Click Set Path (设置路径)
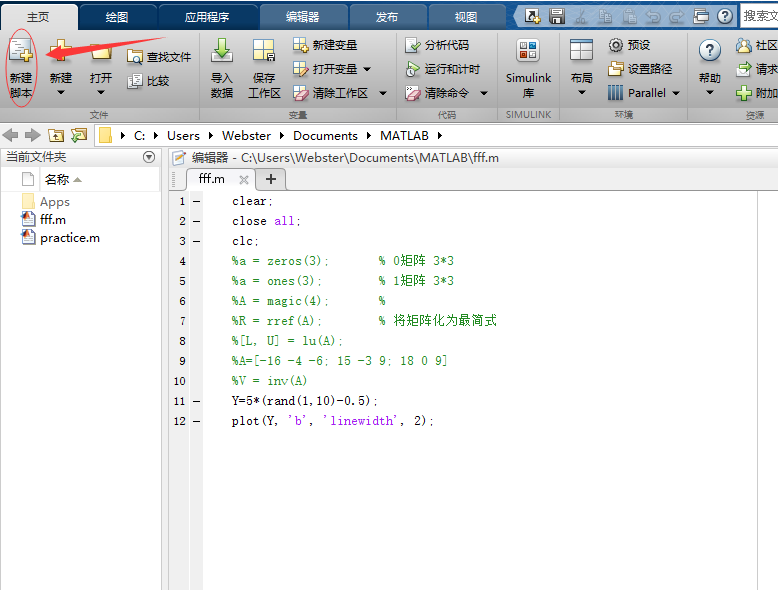 pyautogui.click(x=640, y=69)
